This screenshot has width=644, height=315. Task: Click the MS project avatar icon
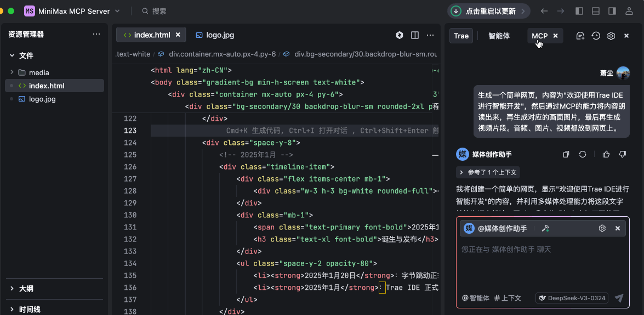point(29,11)
